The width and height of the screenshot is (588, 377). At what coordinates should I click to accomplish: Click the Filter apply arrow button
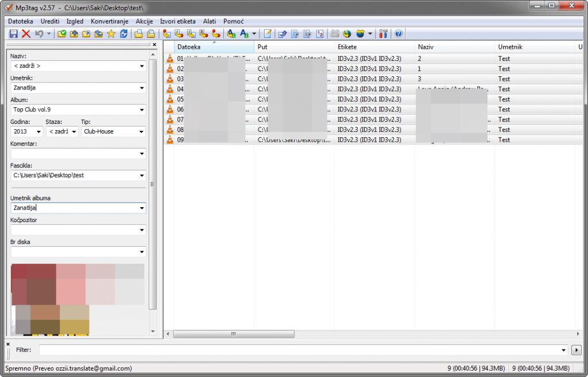click(x=577, y=350)
